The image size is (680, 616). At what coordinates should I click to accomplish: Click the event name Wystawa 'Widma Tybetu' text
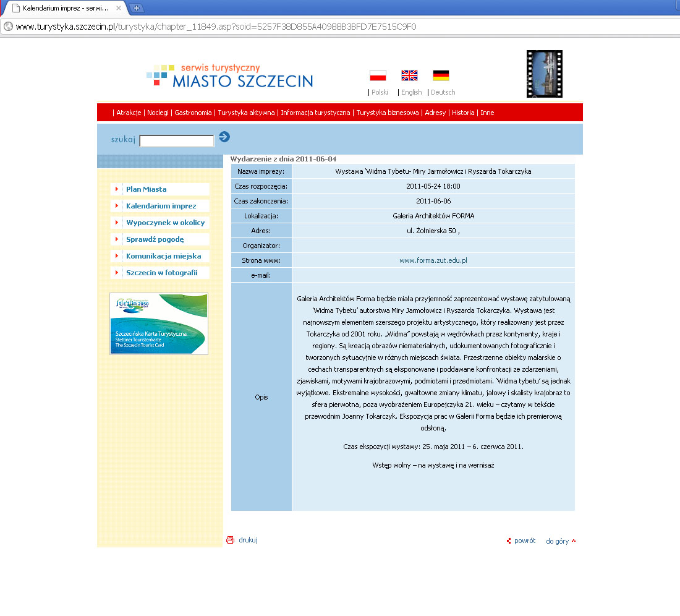[x=433, y=171]
